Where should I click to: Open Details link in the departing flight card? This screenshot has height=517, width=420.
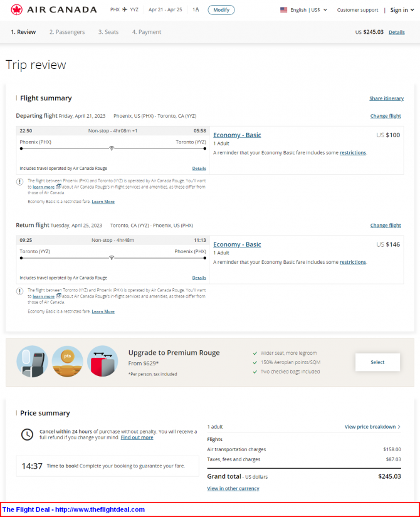199,168
